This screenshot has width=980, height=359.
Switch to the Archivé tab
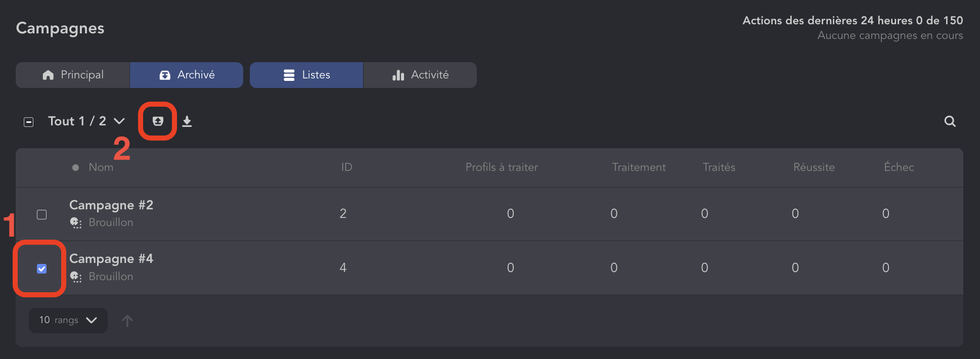tap(187, 75)
